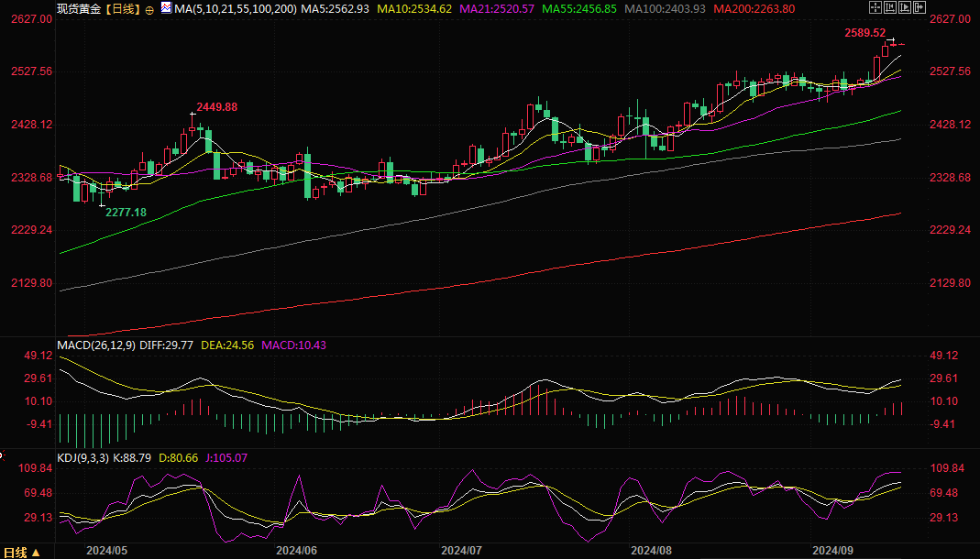Click the MA5 value label
Viewport: 980px width, 559px height.
(336, 9)
